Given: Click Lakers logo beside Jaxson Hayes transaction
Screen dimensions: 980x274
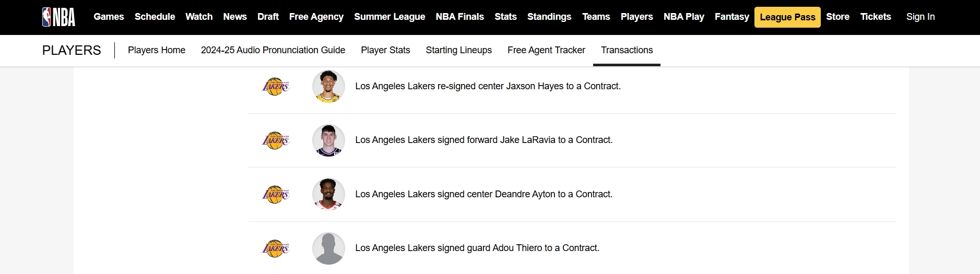Looking at the screenshot, I should pos(276,86).
